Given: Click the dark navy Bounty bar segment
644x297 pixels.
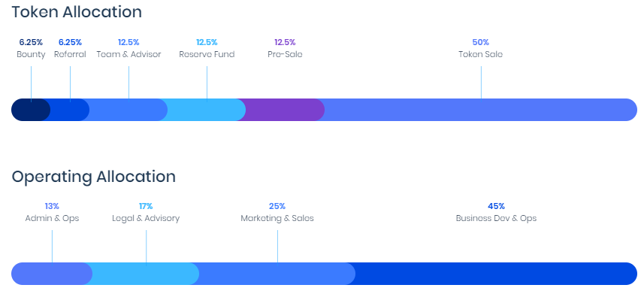Looking at the screenshot, I should click(31, 110).
